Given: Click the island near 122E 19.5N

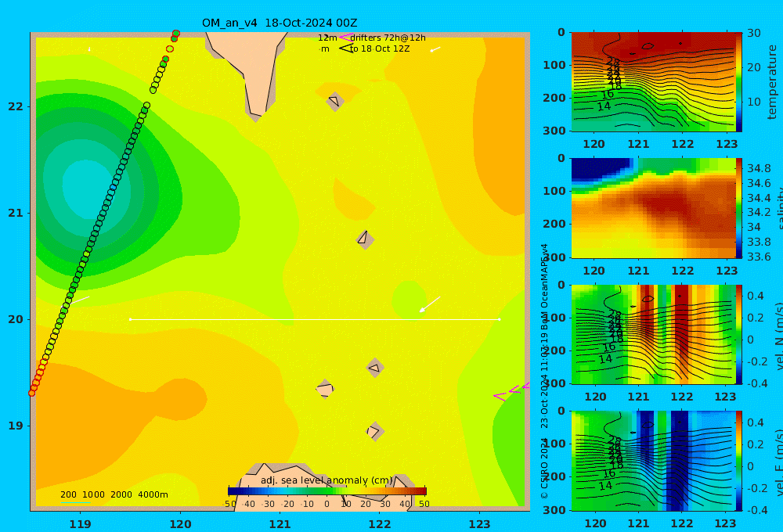Looking at the screenshot, I should [x=375, y=368].
